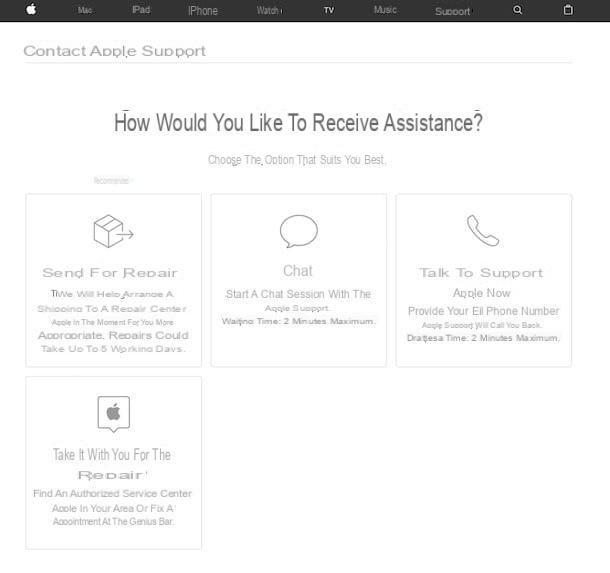This screenshot has width=610, height=573.
Task: Click 'Shipping To A Repair Center' text
Action: pyautogui.click(x=112, y=309)
